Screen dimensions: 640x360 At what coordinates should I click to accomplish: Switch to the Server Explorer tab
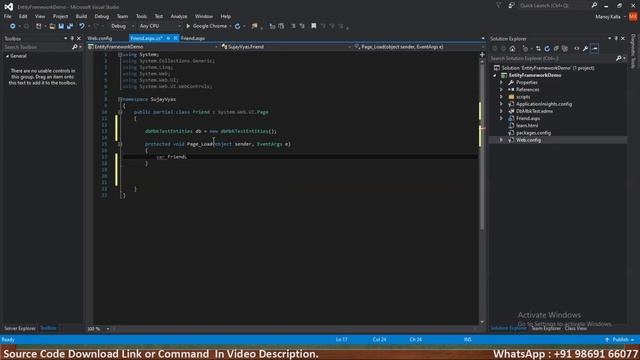tap(20, 329)
